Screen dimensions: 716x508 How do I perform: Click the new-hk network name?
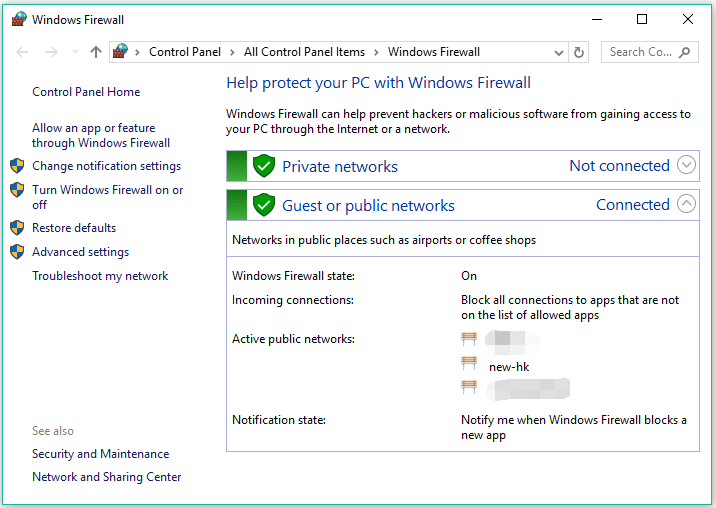(x=509, y=367)
